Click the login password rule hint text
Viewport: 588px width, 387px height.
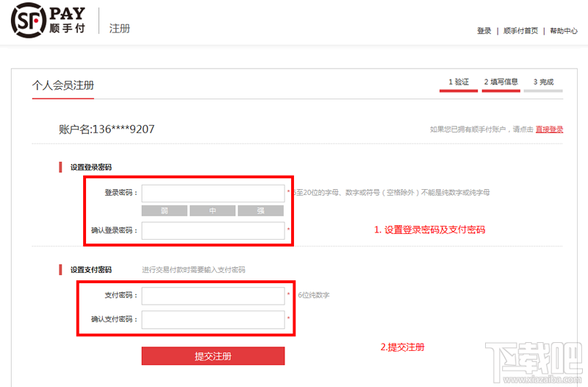(x=391, y=192)
